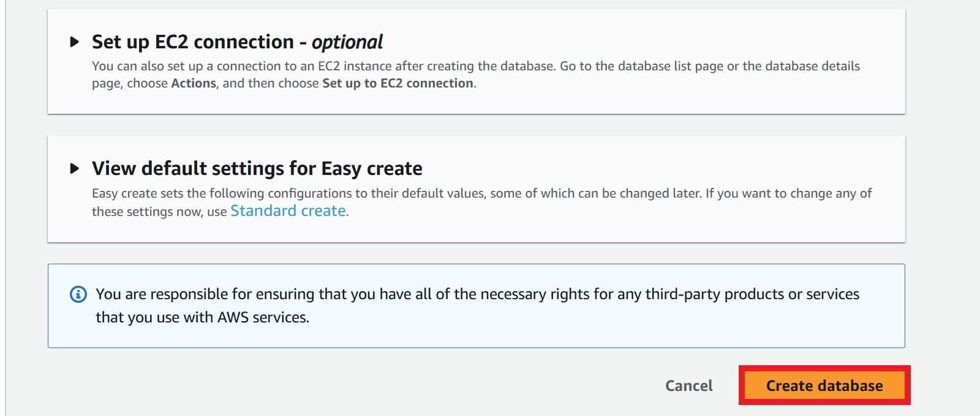Image resolution: width=980 pixels, height=416 pixels.
Task: Open the Standard create link
Action: pos(288,211)
